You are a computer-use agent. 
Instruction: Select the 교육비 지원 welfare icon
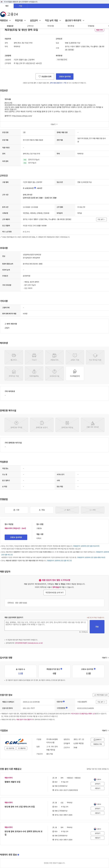(75, 357)
